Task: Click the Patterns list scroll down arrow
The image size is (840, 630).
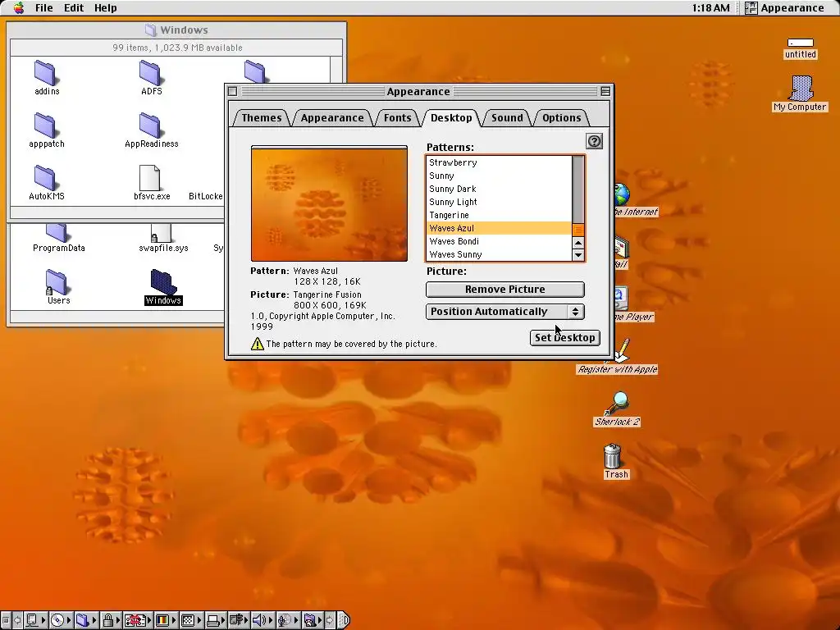Action: (577, 255)
